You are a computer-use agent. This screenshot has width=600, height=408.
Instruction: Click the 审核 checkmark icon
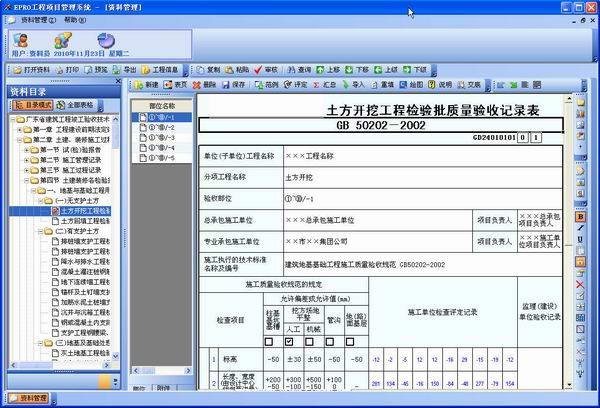[x=258, y=70]
